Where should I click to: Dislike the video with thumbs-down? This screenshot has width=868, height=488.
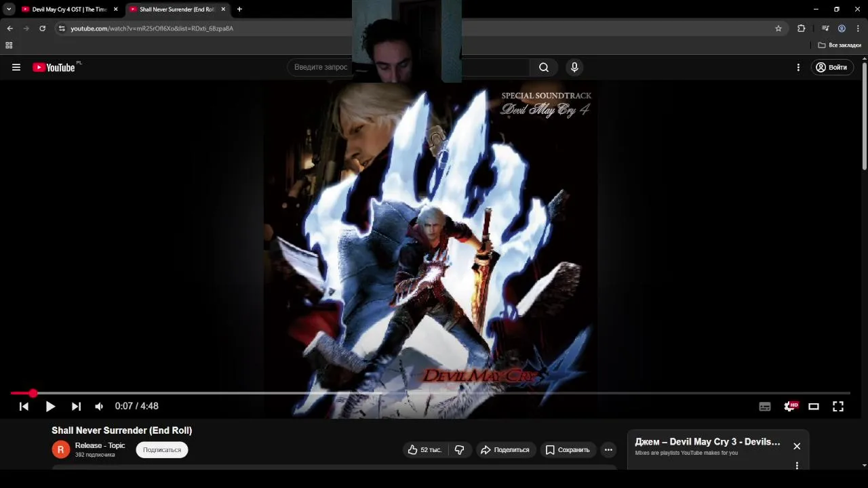point(460,449)
